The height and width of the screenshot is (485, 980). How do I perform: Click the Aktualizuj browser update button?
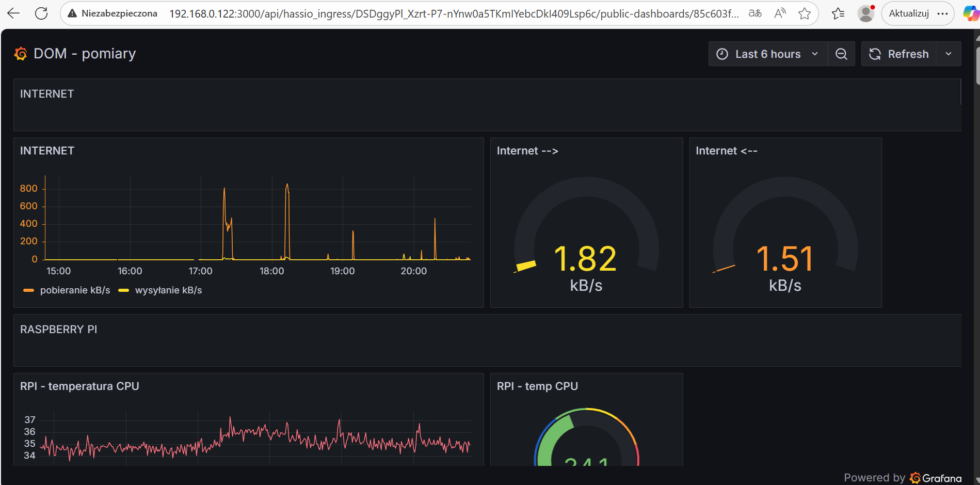pos(909,13)
